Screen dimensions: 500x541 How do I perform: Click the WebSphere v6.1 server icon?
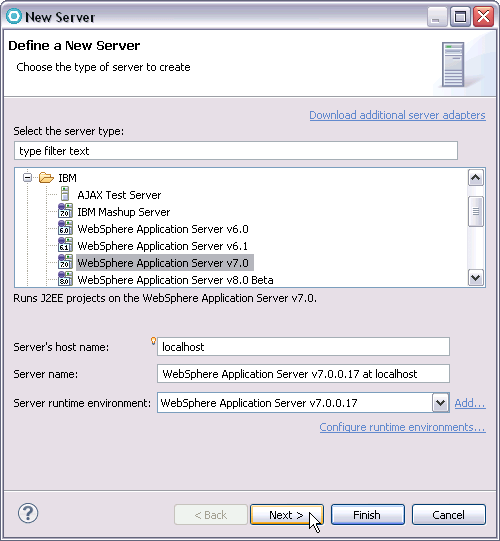point(65,245)
